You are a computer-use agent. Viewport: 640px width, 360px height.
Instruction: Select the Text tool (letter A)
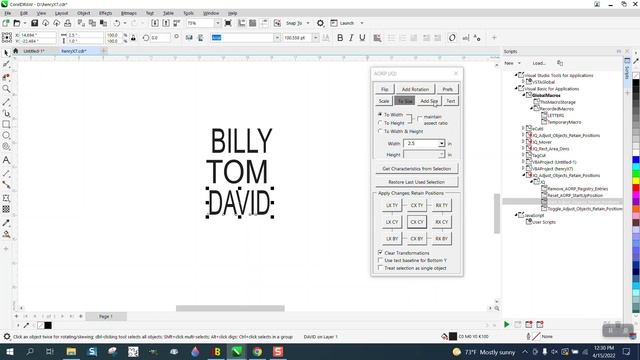pyautogui.click(x=6, y=160)
